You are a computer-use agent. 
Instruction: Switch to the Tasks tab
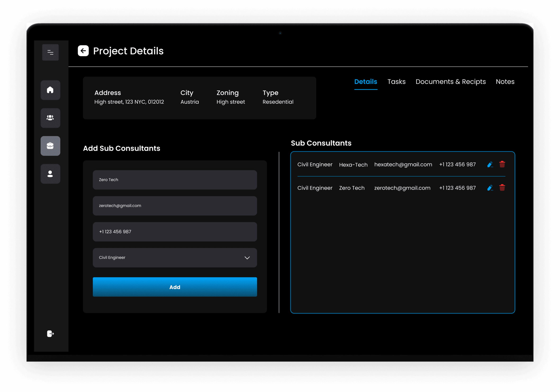396,82
